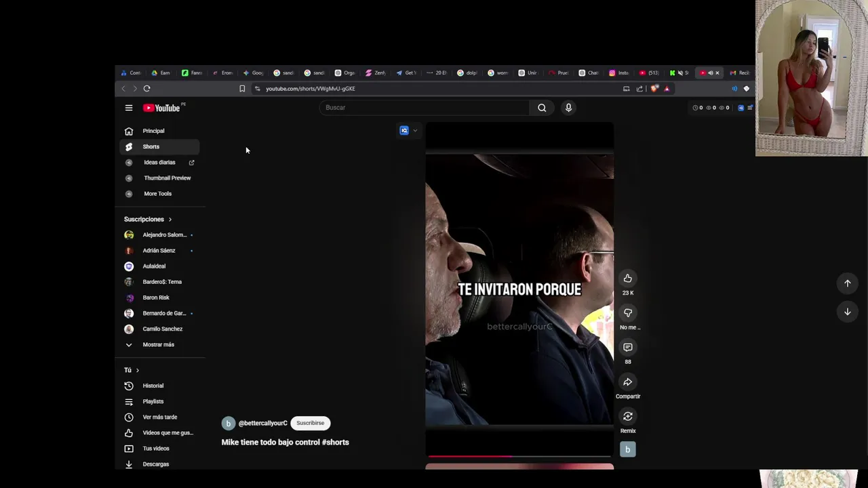Click the Buscar search input field
Viewport: 868px width, 488px height.
(x=425, y=108)
